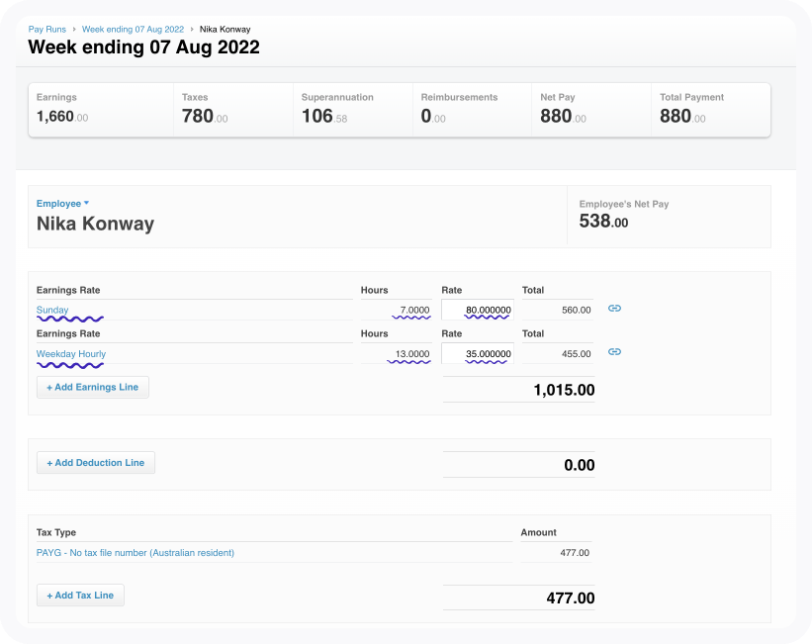Click the Net Pay summary value 880.00
Viewport: 812px width, 644px height.
click(563, 116)
